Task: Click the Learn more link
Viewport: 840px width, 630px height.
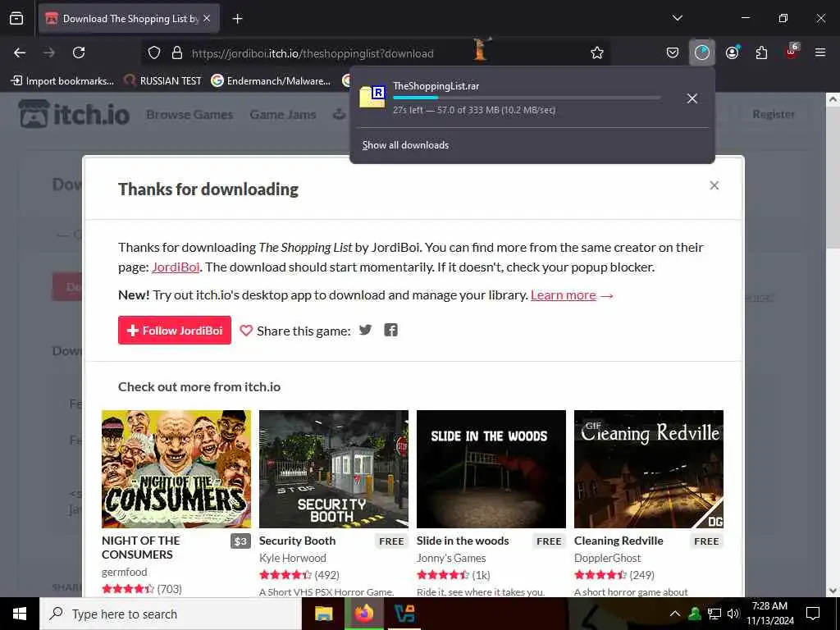Action: 563,295
